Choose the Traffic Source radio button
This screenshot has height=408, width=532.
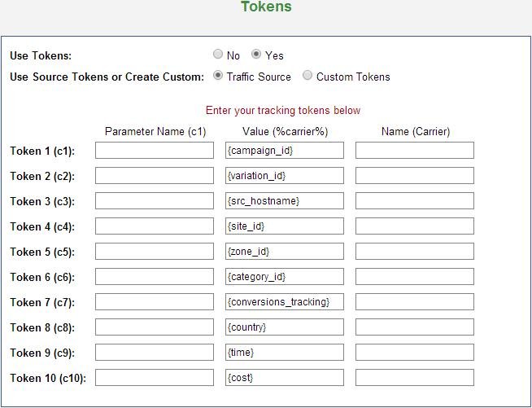(218, 75)
